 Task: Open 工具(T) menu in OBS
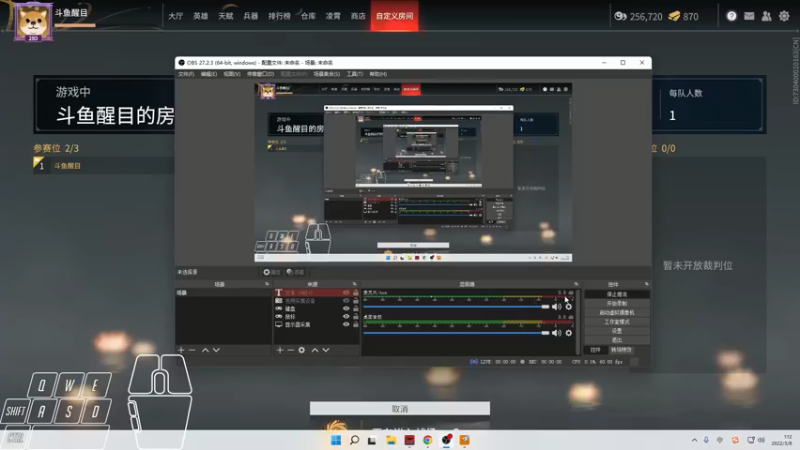pyautogui.click(x=355, y=74)
